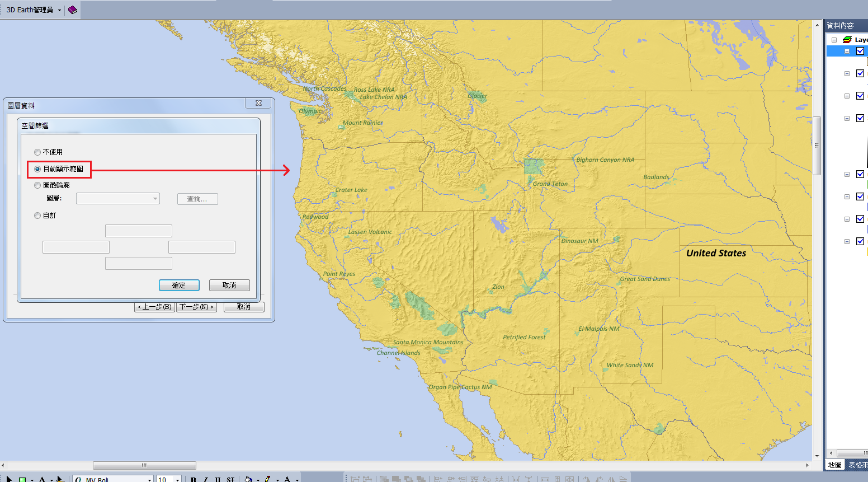Select the black arrow pointer tool
Image resolution: width=868 pixels, height=482 pixels.
point(8,480)
